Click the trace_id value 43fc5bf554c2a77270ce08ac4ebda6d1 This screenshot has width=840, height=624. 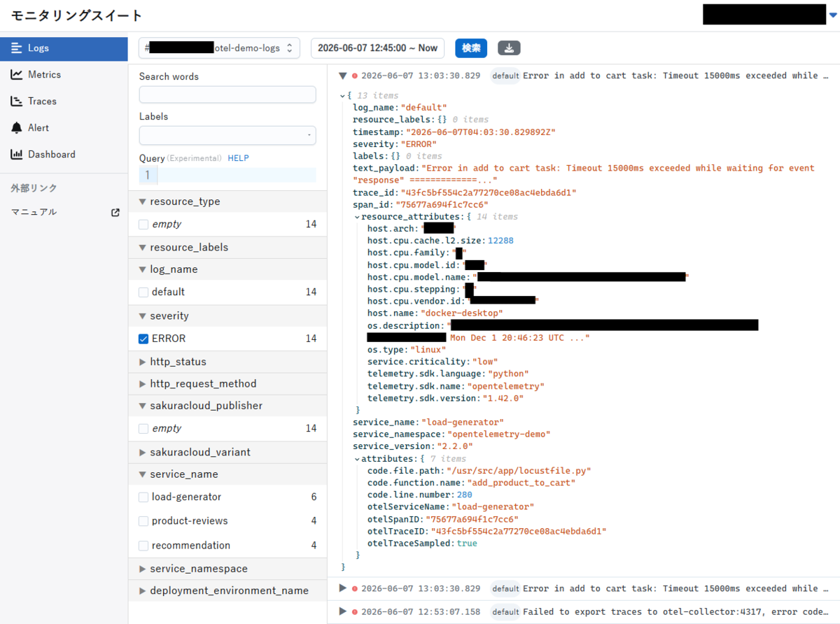coord(488,192)
